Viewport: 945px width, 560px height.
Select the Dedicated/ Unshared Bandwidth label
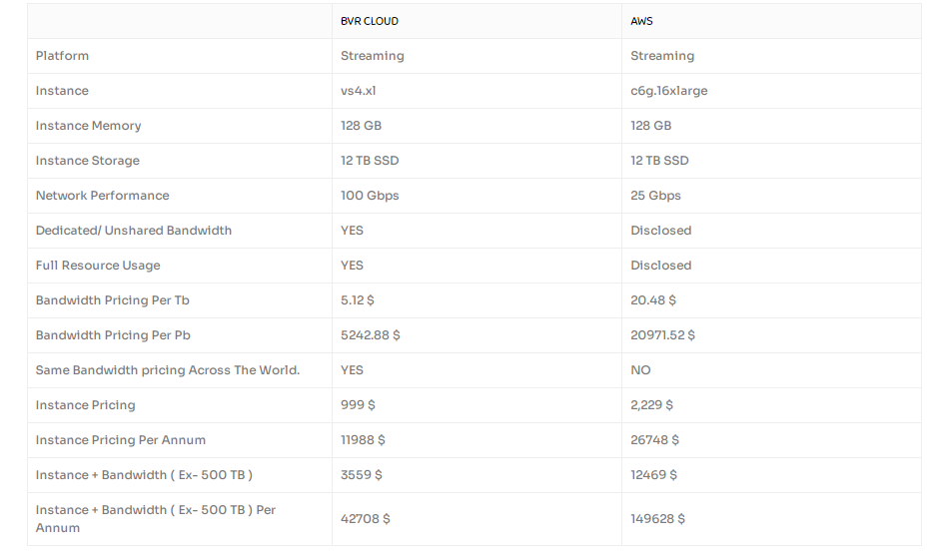pos(134,231)
